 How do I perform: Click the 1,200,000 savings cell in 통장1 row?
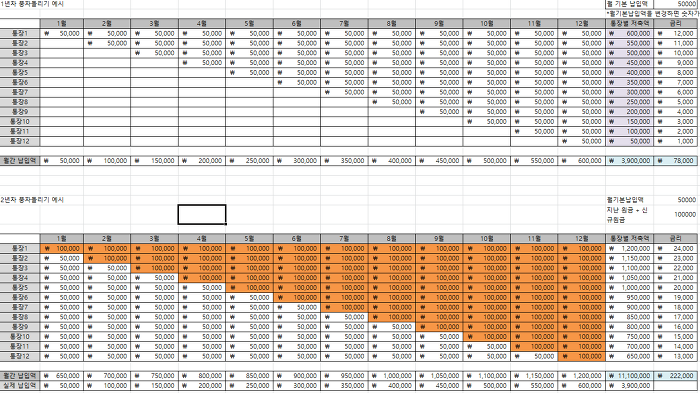click(x=629, y=249)
